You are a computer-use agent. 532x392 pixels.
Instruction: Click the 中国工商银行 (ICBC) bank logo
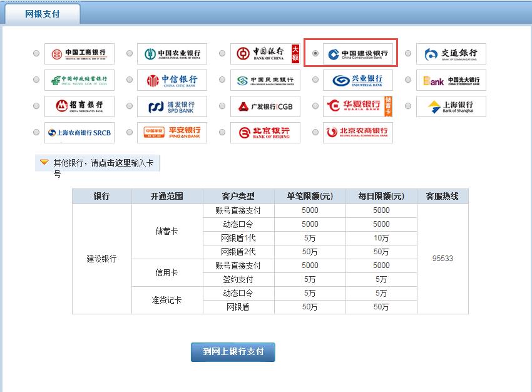coord(79,54)
